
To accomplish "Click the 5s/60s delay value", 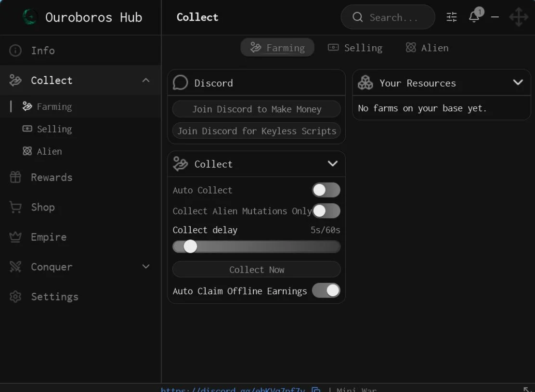I will [325, 230].
